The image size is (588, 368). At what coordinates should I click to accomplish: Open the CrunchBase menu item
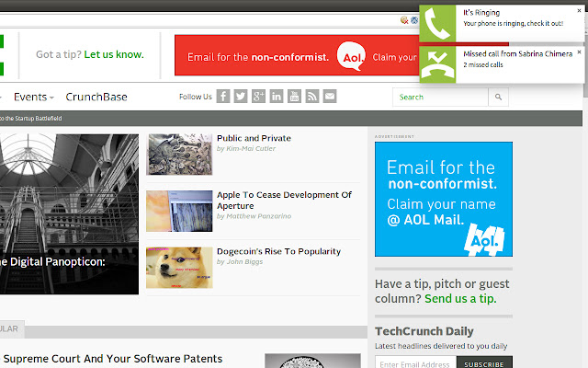coord(96,97)
